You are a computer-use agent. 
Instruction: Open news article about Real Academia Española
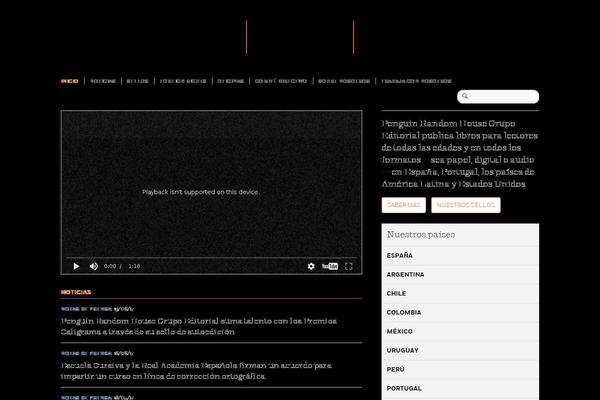click(x=196, y=371)
